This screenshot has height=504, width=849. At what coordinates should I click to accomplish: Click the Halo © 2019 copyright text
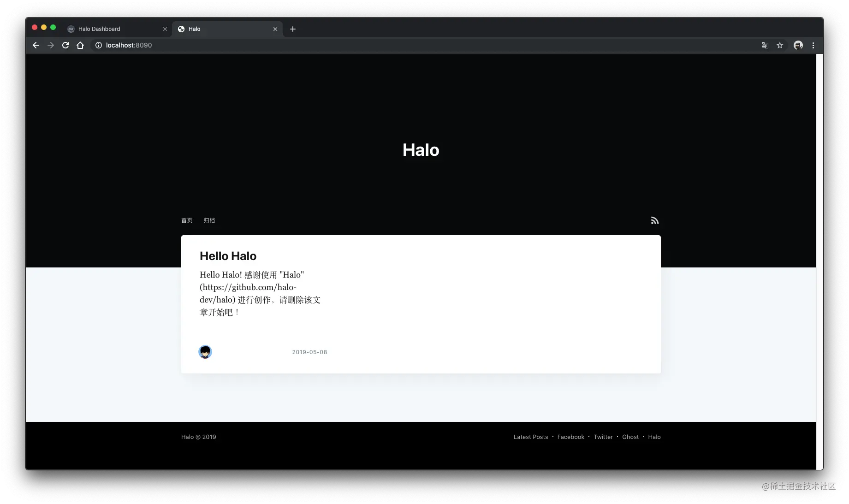pyautogui.click(x=199, y=437)
